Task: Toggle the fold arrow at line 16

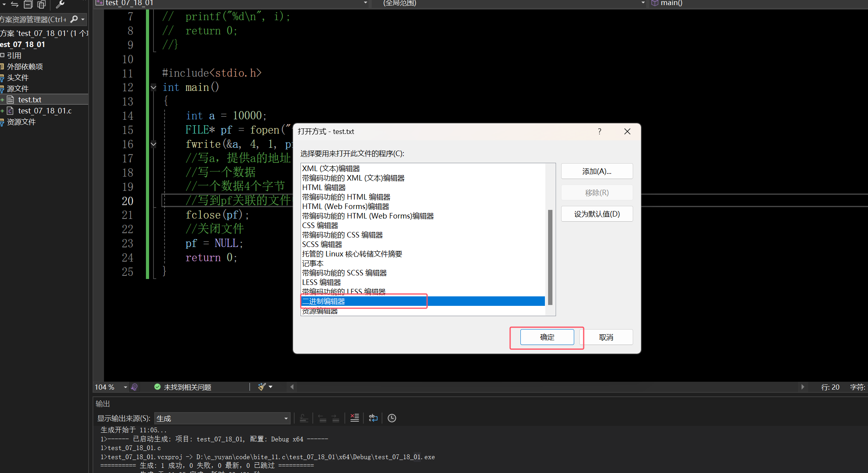Action: [153, 144]
